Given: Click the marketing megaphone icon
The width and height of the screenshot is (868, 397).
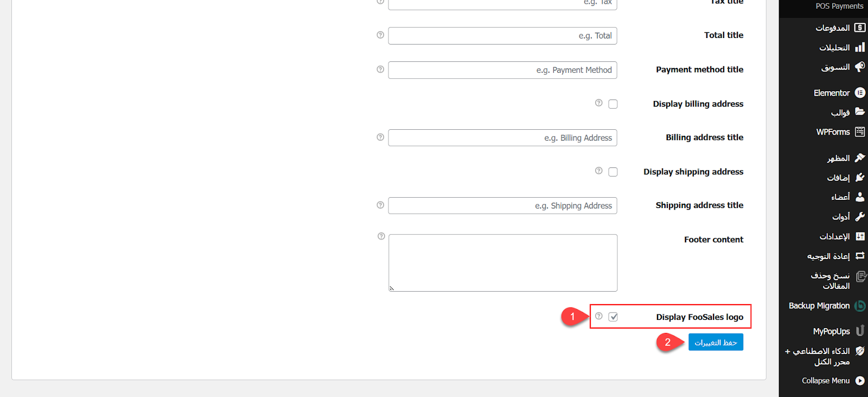Looking at the screenshot, I should coord(860,67).
